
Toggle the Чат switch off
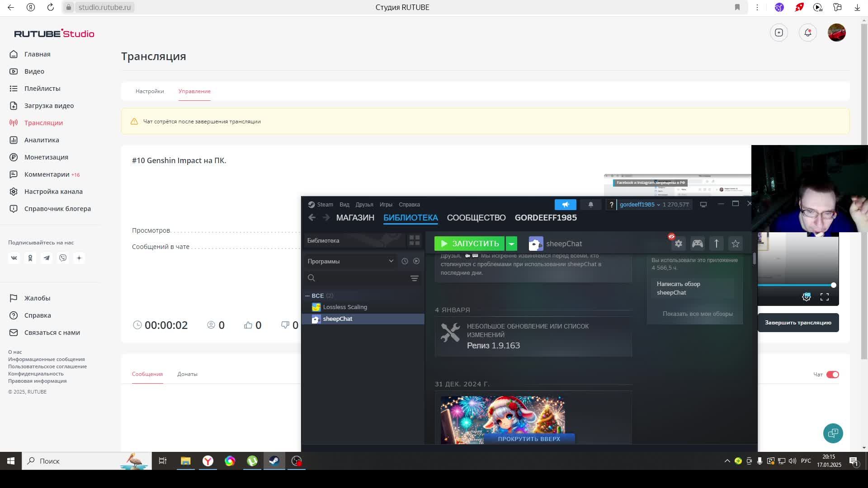click(832, 375)
